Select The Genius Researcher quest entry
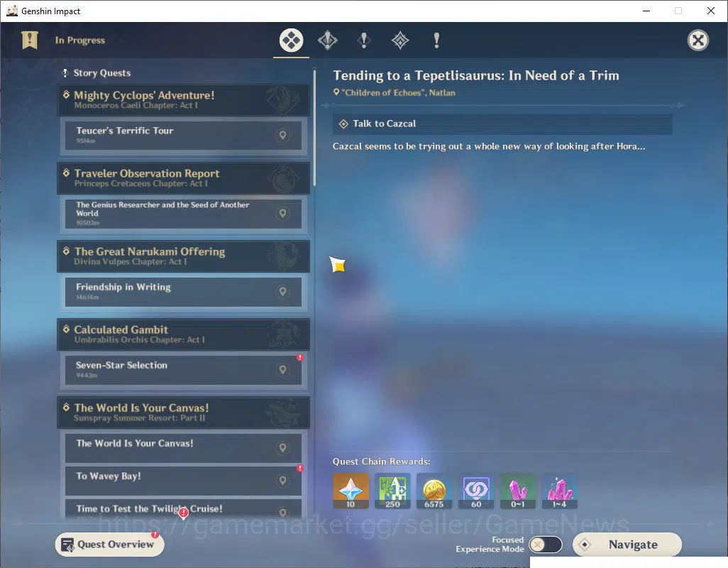 [183, 213]
